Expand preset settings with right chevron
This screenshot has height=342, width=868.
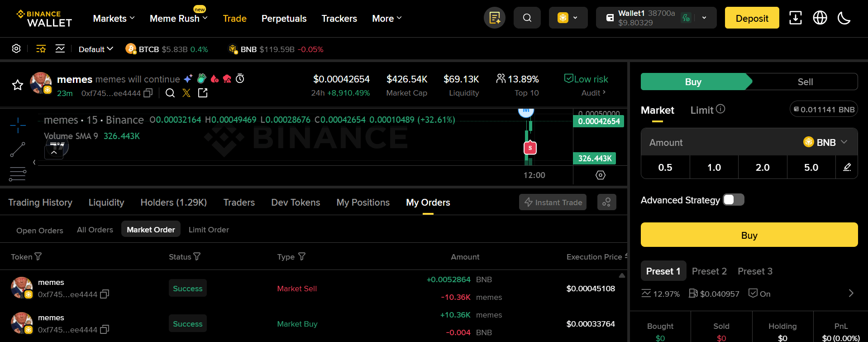click(851, 294)
